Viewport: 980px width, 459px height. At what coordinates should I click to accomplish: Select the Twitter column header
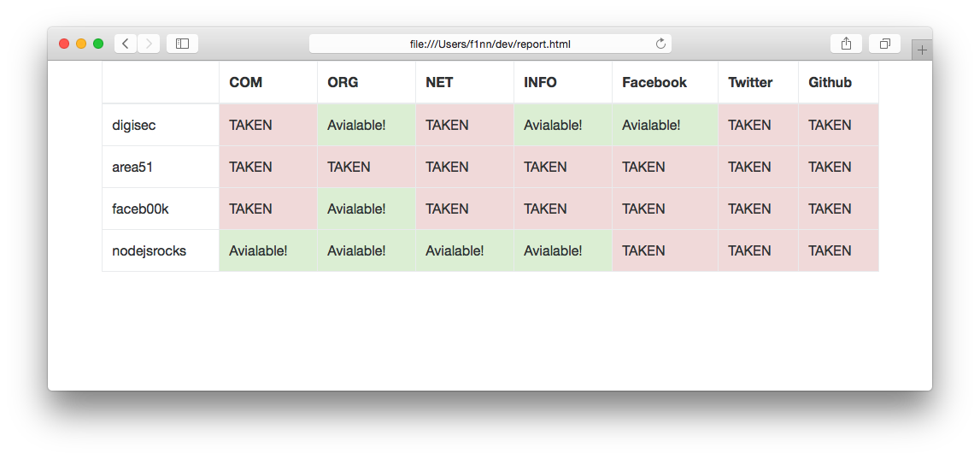coord(758,83)
